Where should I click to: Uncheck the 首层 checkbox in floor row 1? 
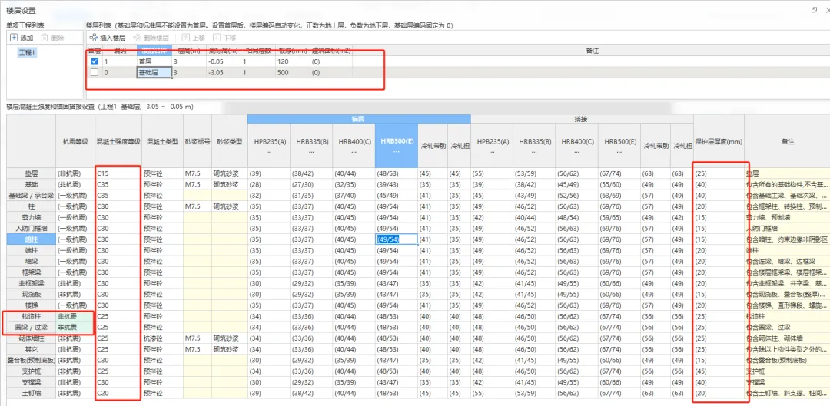(94, 61)
